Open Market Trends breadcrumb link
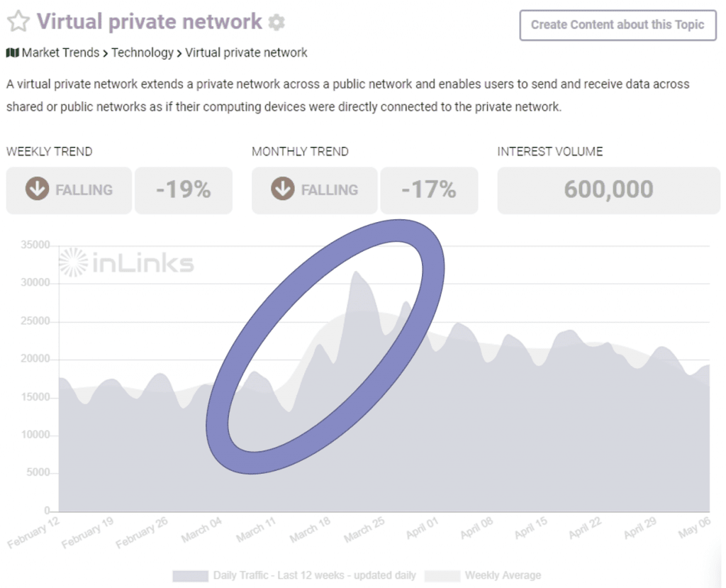This screenshot has height=588, width=726. (x=61, y=52)
